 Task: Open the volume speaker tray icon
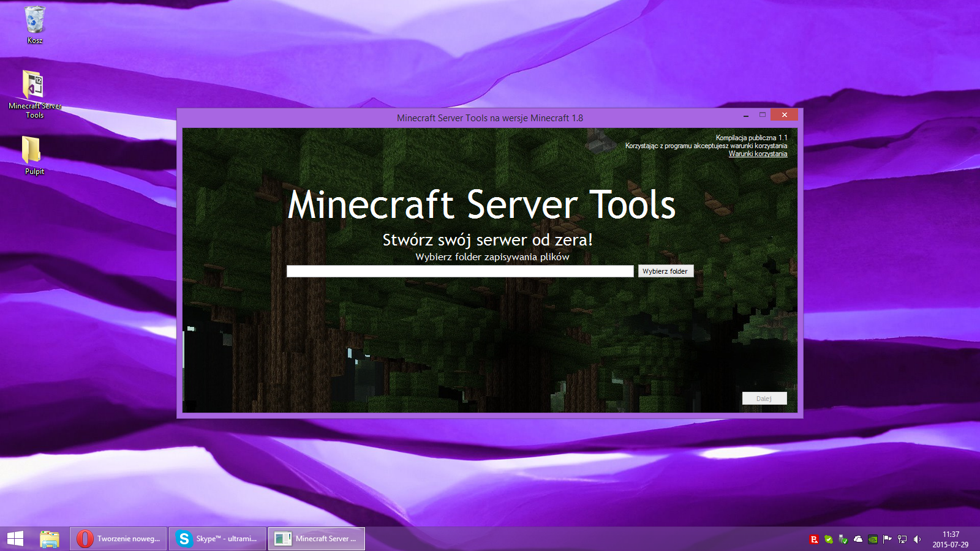tap(917, 539)
